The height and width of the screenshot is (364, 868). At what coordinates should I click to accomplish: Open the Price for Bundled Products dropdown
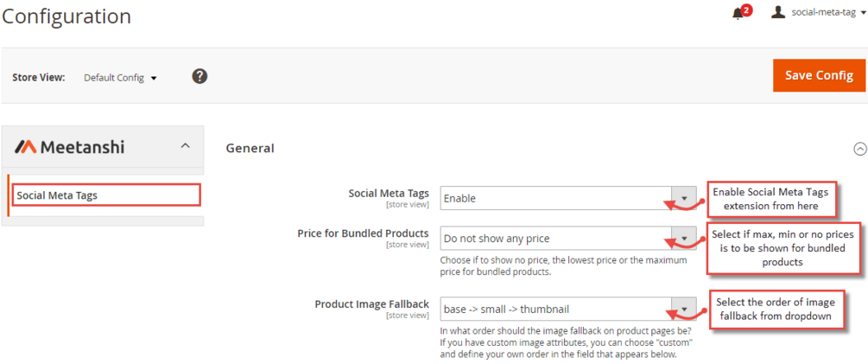pos(567,239)
